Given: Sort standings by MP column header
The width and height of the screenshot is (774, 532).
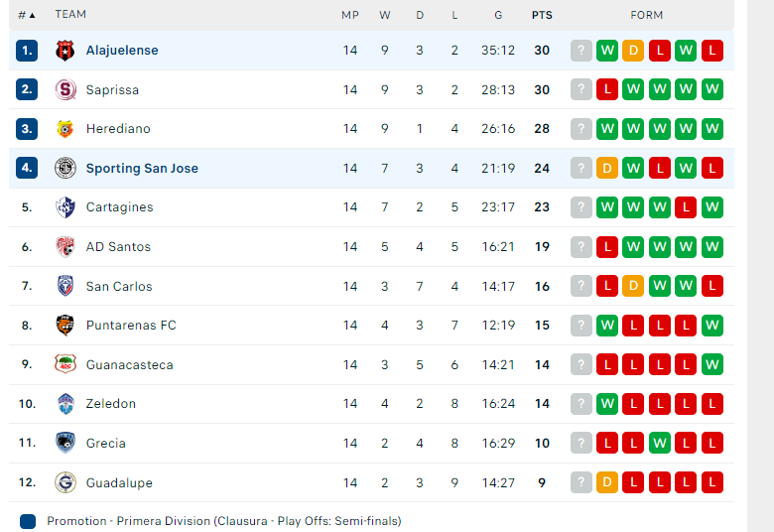Looking at the screenshot, I should (350, 15).
